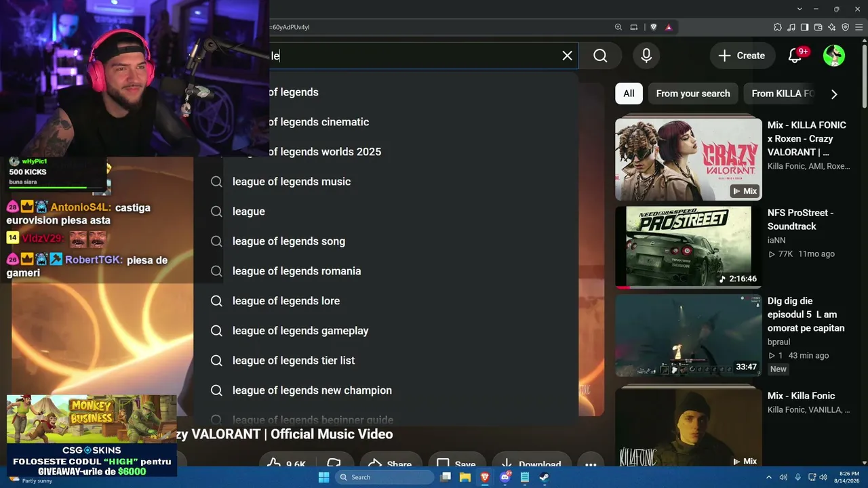
Task: Open the Brave Wallet icon
Action: (x=818, y=27)
